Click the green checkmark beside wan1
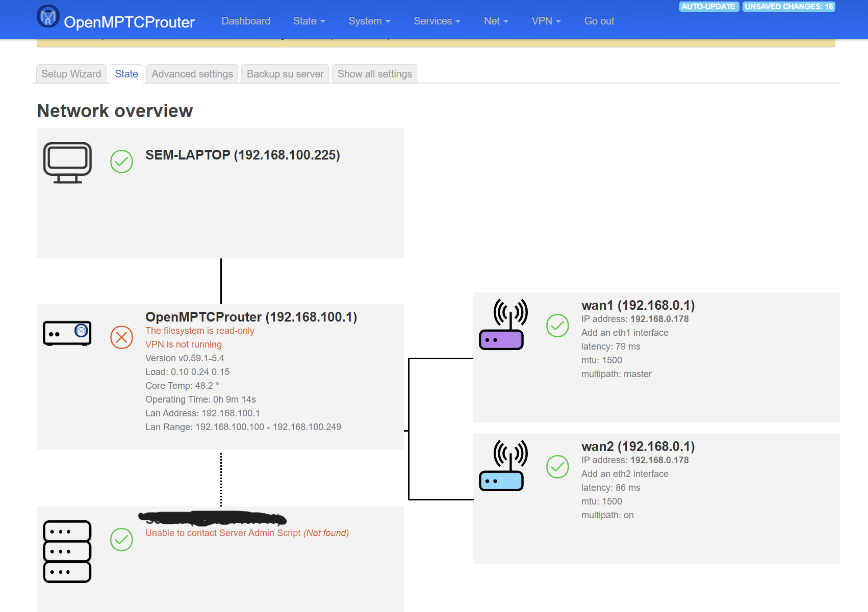Viewport: 868px width, 612px height. coord(557,326)
